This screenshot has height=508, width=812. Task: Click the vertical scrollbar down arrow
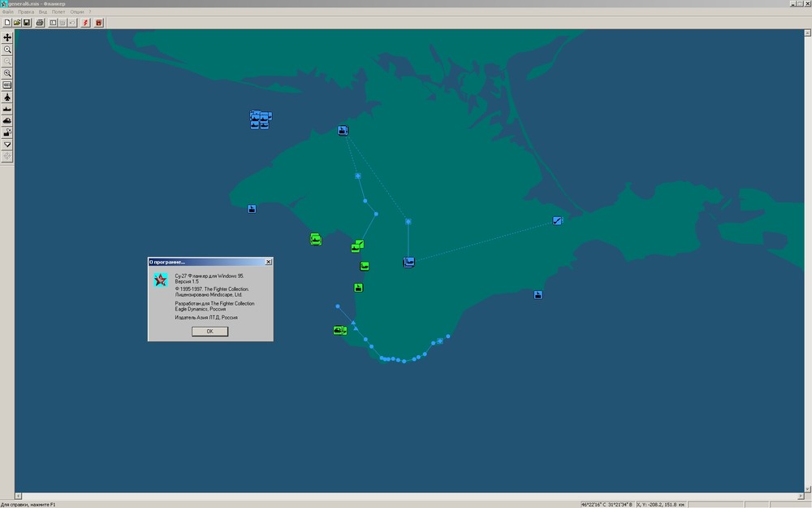tap(807, 488)
